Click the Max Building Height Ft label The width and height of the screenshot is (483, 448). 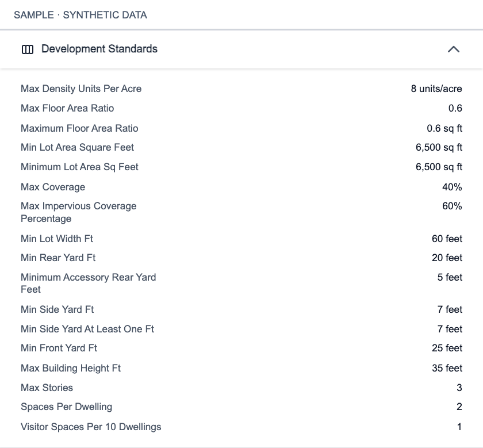click(x=71, y=368)
